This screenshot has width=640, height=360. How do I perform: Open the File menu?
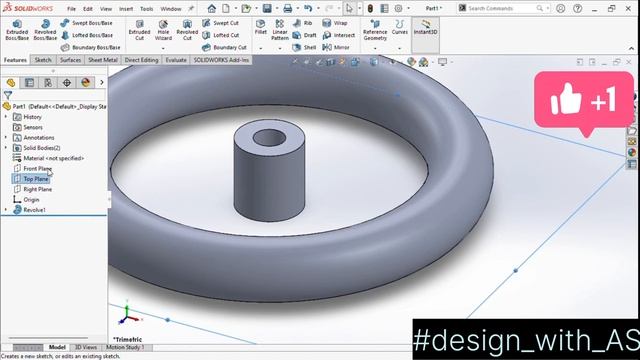(71, 9)
